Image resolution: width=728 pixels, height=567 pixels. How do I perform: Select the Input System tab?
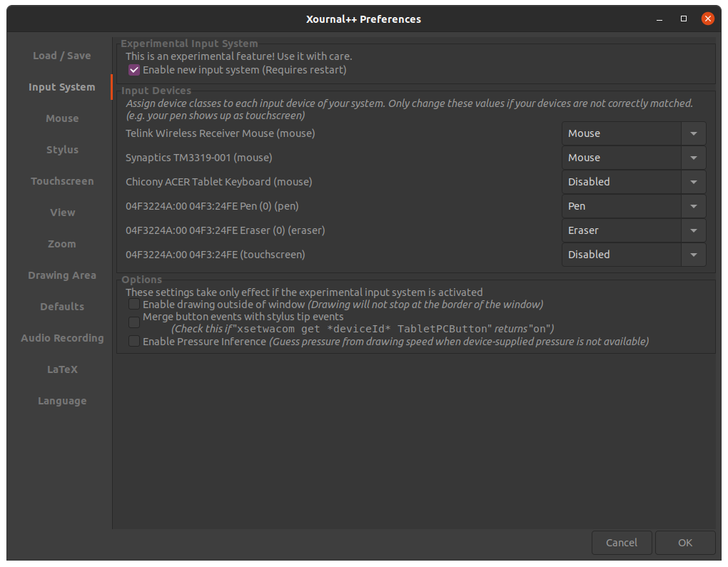(x=62, y=87)
